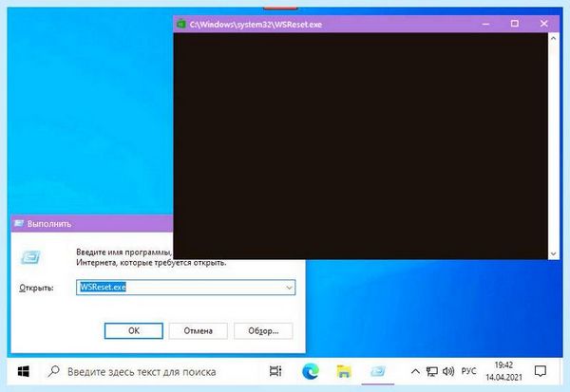Minimize the WSReset.exe console window
570x392 pixels.
485,24
